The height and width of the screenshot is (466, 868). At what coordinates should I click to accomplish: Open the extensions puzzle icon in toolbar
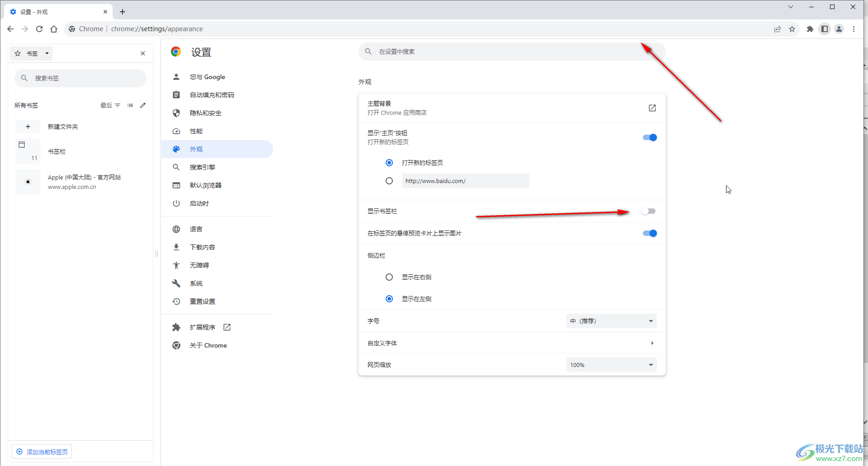click(810, 29)
